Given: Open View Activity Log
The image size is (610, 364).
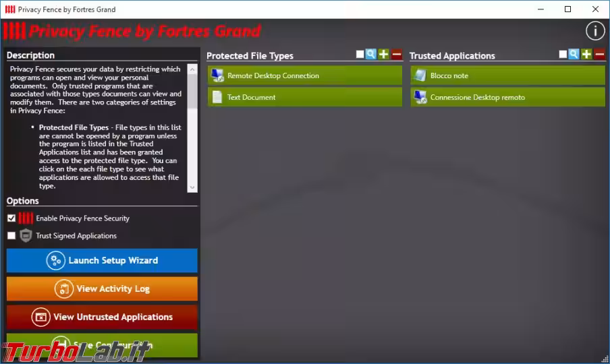Looking at the screenshot, I should [x=102, y=289].
